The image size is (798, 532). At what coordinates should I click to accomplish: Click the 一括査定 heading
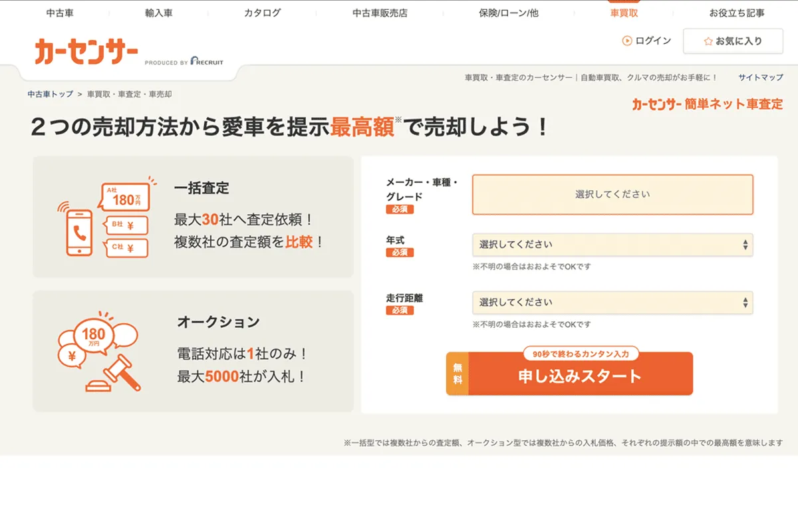click(x=201, y=189)
